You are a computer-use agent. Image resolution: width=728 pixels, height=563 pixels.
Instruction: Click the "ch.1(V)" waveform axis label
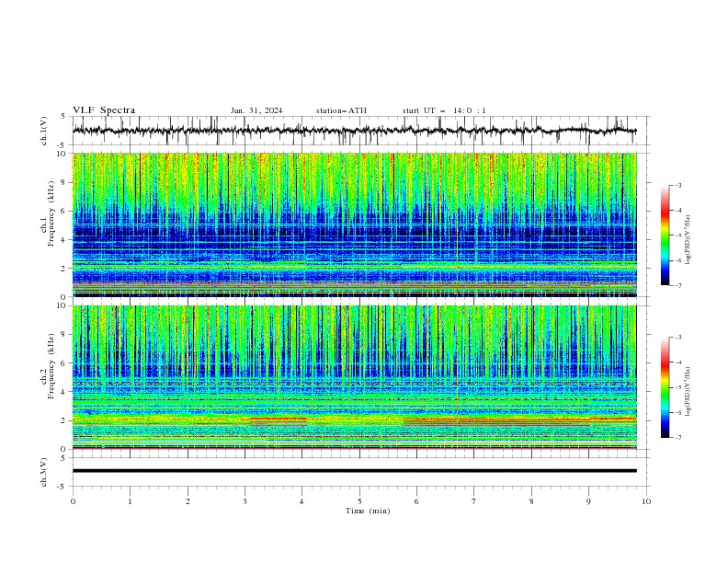[44, 131]
